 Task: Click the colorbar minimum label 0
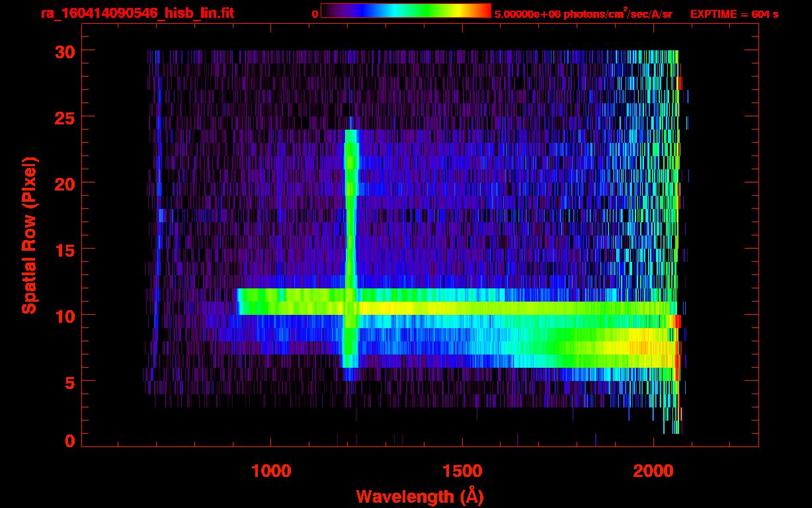pyautogui.click(x=314, y=14)
